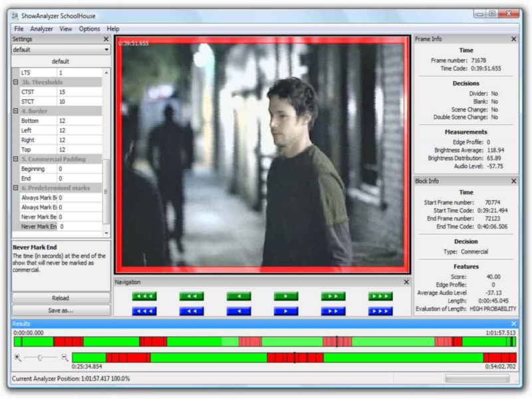
Task: Click the ShowAnalyzer app icon in title bar
Action: [15, 16]
